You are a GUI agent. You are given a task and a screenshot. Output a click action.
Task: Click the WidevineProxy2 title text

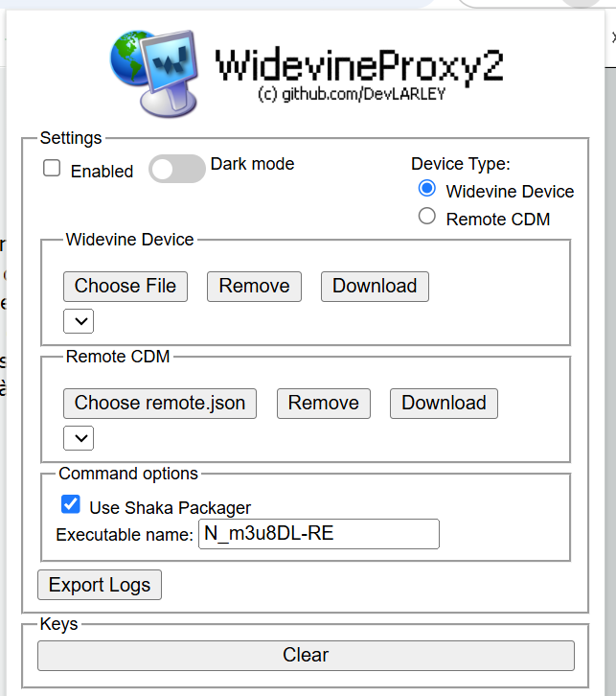(x=359, y=66)
